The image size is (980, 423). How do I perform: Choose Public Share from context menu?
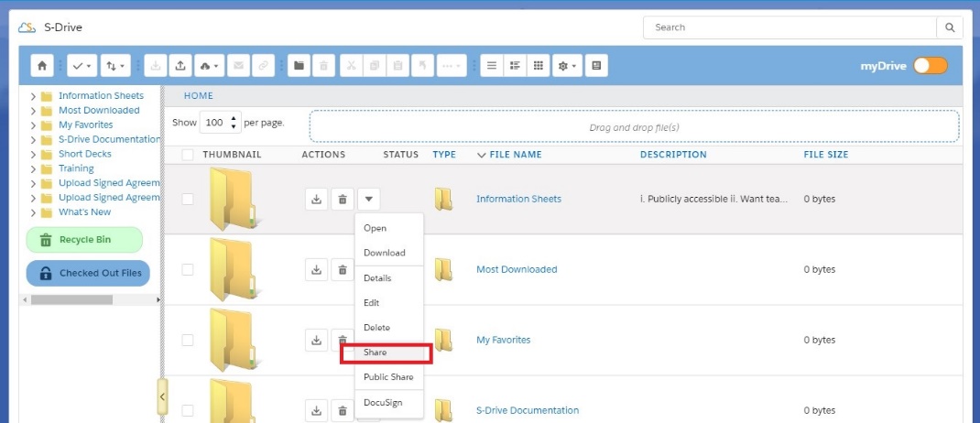389,377
